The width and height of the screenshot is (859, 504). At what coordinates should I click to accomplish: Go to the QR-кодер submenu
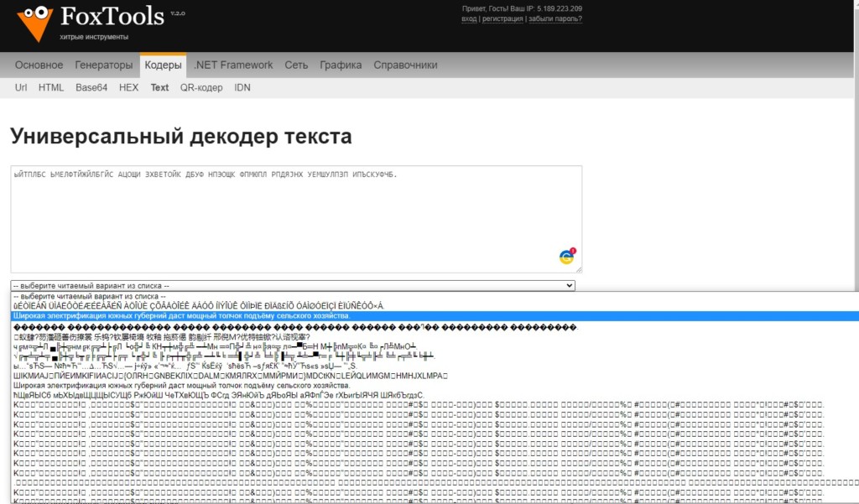(x=201, y=88)
